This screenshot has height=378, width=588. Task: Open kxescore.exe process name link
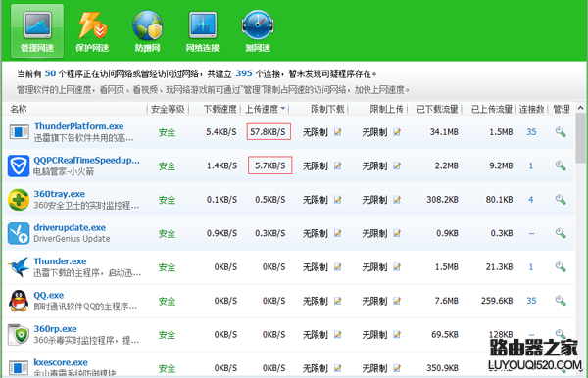(x=61, y=362)
